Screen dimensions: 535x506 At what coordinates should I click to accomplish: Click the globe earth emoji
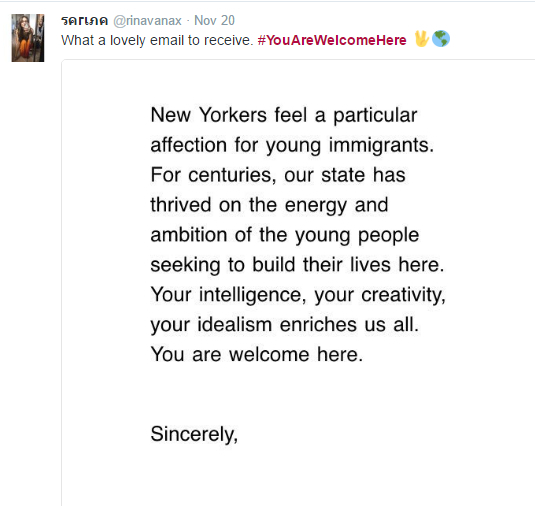tap(440, 39)
